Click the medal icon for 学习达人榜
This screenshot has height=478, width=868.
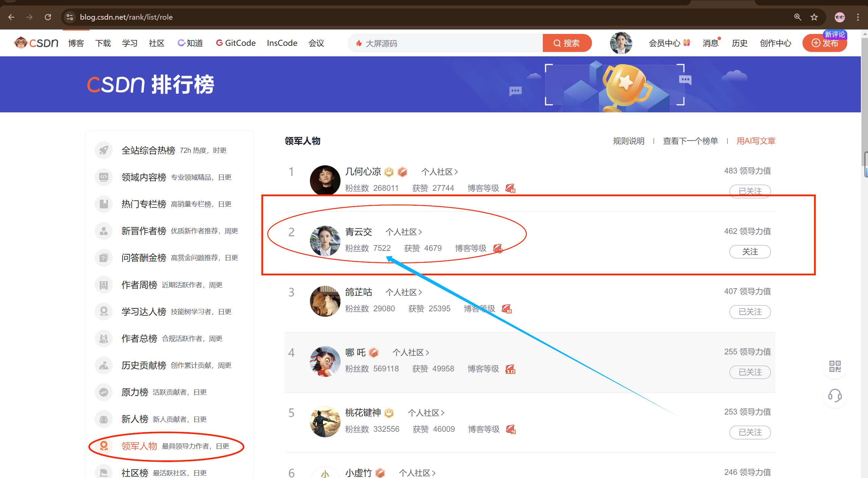[x=104, y=312]
